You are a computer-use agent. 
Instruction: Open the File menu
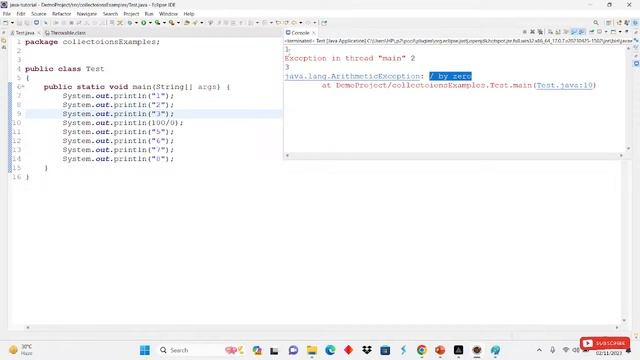7,14
